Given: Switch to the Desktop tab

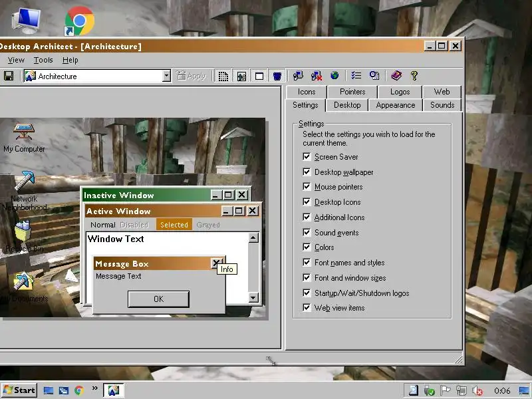Looking at the screenshot, I should 347,105.
